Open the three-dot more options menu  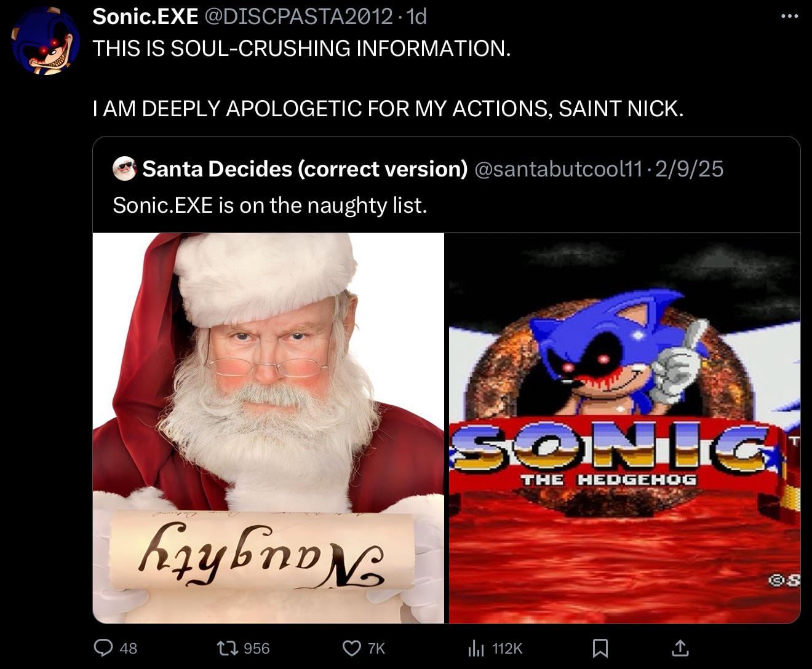click(x=789, y=17)
